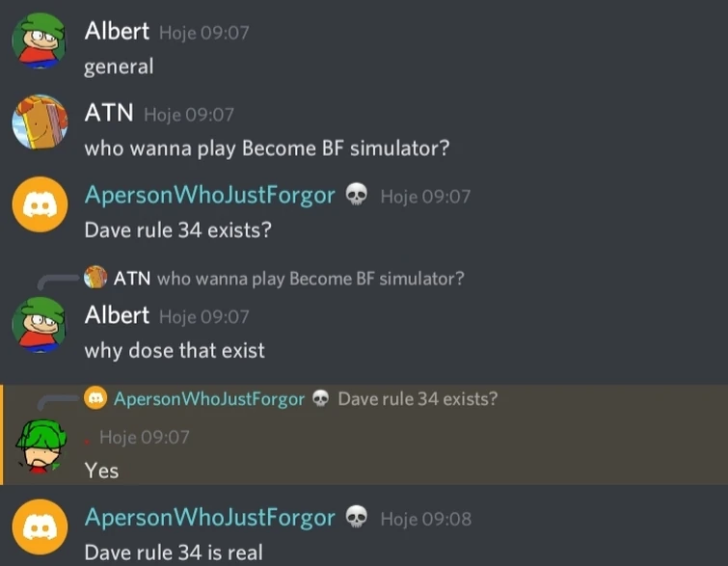Click ApersonWhoJustForgor's name in the highlighted reply preview
728x566 pixels.
click(209, 399)
